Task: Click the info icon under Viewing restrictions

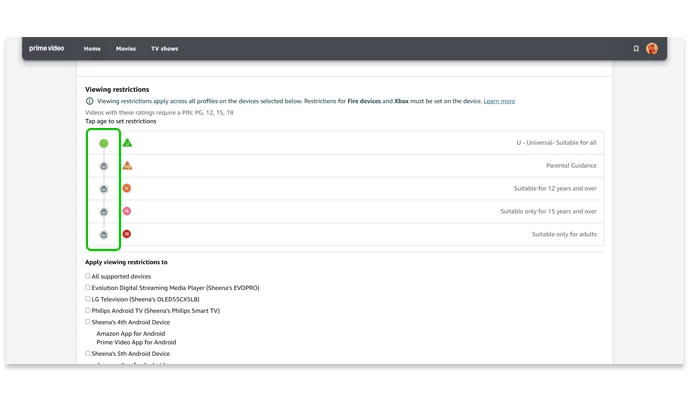Action: [89, 101]
